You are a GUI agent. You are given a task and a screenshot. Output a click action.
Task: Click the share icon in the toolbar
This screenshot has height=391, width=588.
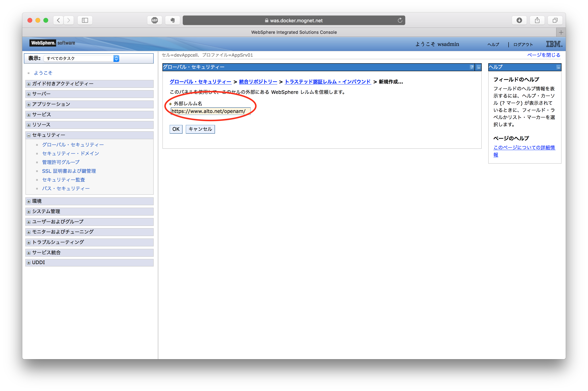537,20
